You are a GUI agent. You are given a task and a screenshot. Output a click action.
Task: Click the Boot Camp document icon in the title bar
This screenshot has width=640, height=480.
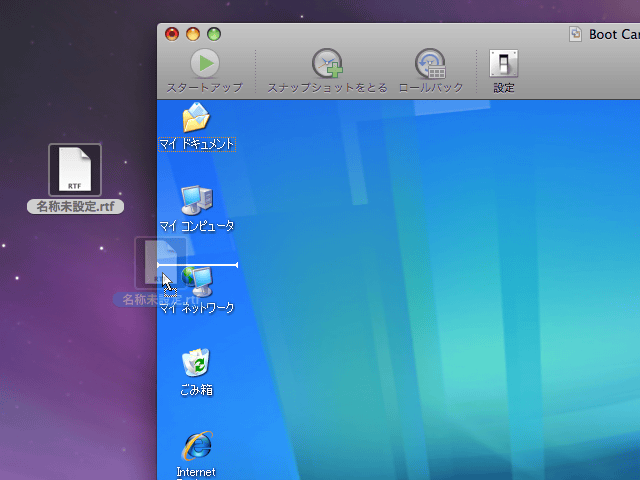576,34
